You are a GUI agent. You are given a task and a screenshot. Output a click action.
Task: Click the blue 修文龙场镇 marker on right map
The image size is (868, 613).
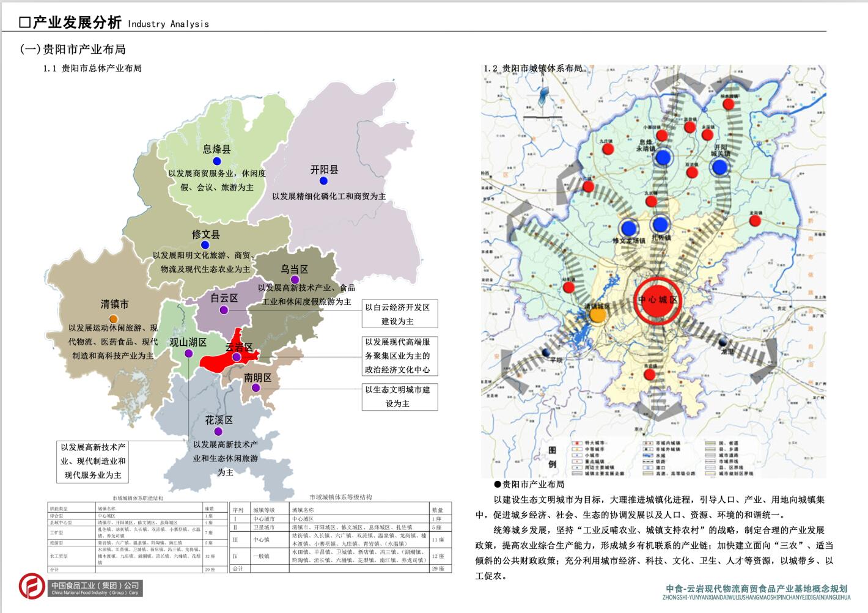coord(628,228)
